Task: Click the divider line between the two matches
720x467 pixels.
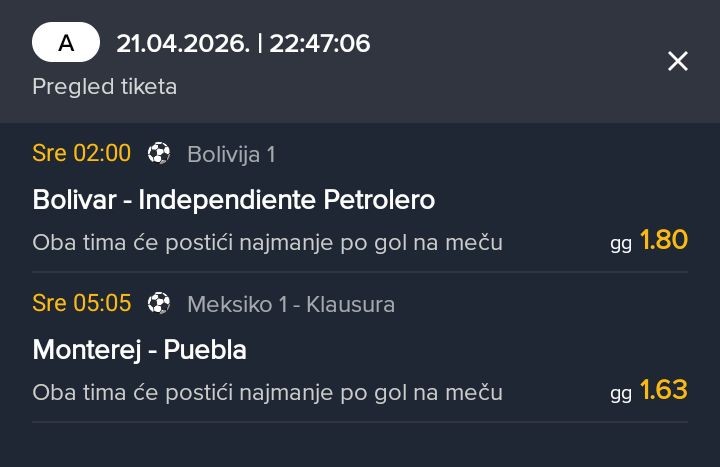Action: (360, 272)
